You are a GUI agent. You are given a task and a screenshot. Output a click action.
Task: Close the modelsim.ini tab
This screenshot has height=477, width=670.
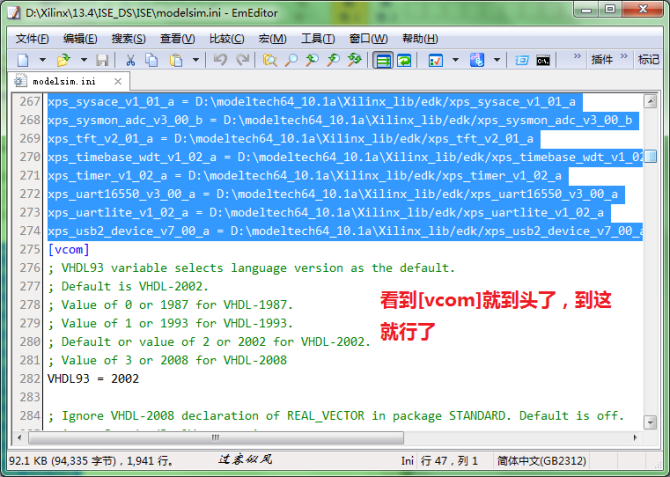[x=118, y=81]
